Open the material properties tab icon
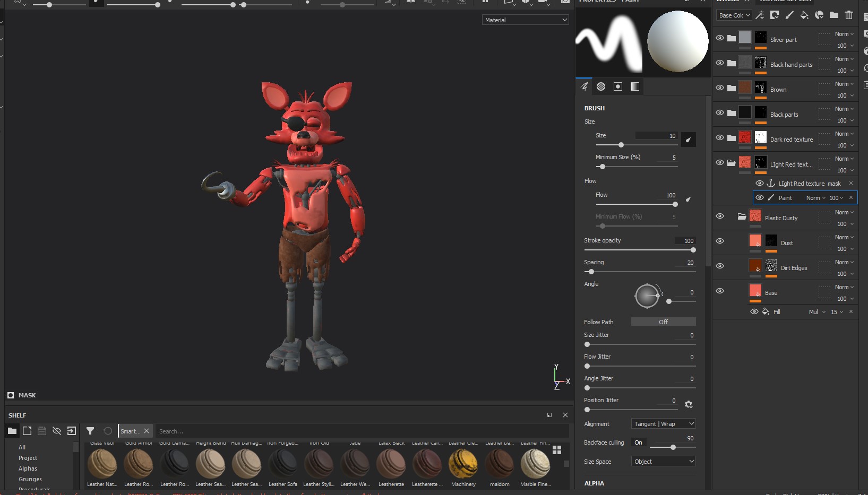This screenshot has height=495, width=868. 635,86
